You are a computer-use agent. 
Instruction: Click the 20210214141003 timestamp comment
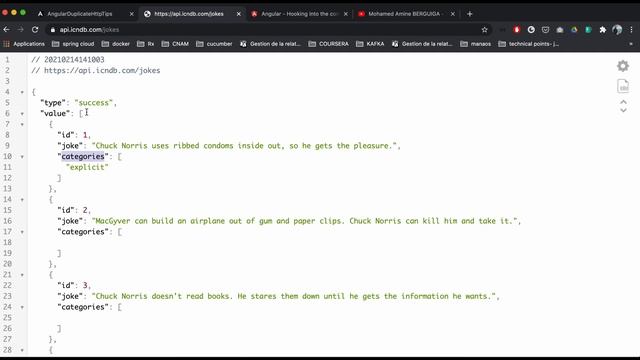pos(68,60)
